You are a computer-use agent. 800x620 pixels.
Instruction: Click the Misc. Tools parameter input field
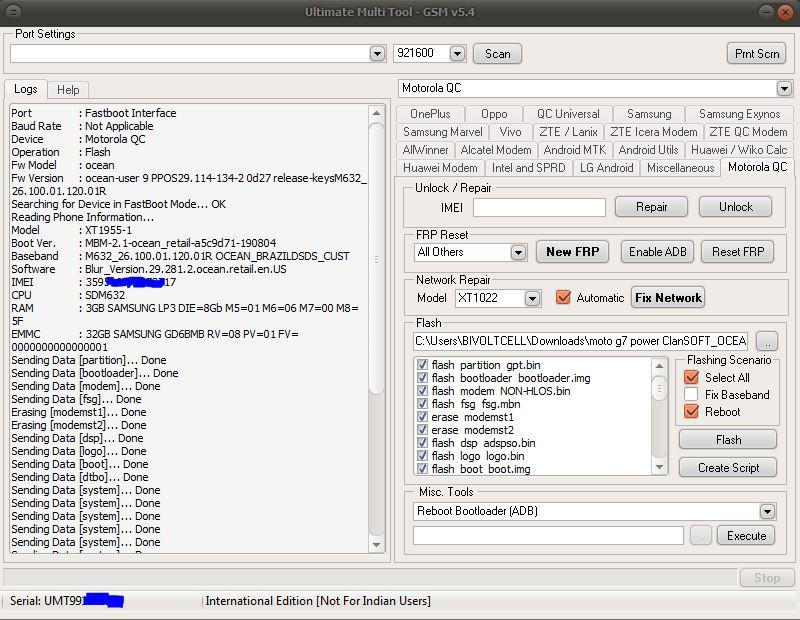(x=548, y=536)
